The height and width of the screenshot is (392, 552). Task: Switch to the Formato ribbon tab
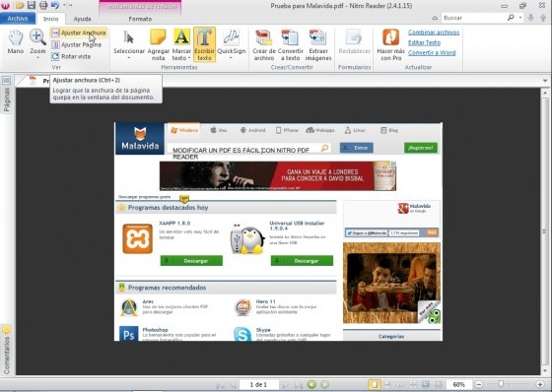click(x=140, y=19)
